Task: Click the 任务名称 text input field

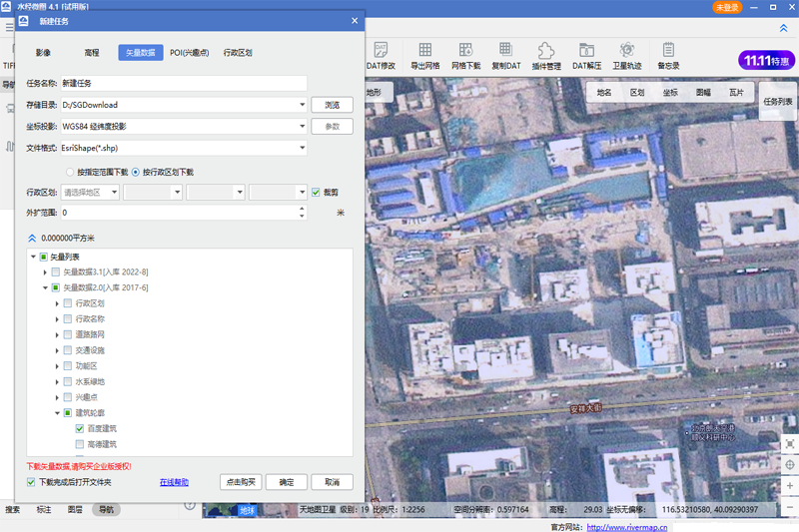Action: pyautogui.click(x=183, y=83)
